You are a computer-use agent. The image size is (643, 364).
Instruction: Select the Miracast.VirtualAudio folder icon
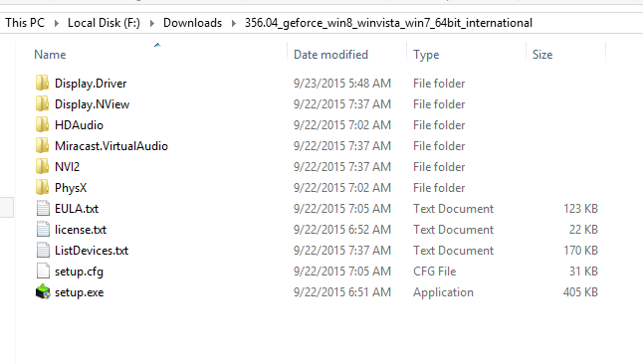click(x=42, y=145)
